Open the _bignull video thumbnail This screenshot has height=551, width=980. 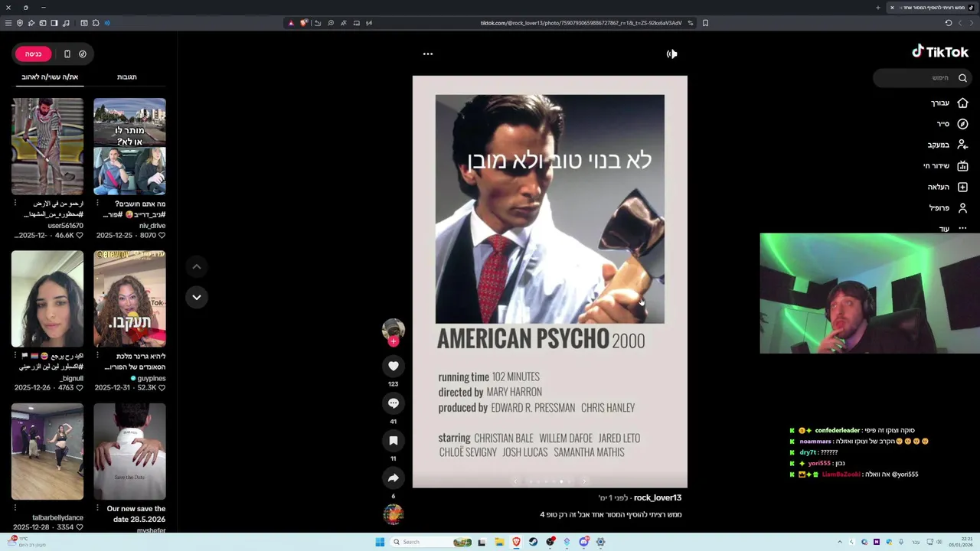(47, 298)
